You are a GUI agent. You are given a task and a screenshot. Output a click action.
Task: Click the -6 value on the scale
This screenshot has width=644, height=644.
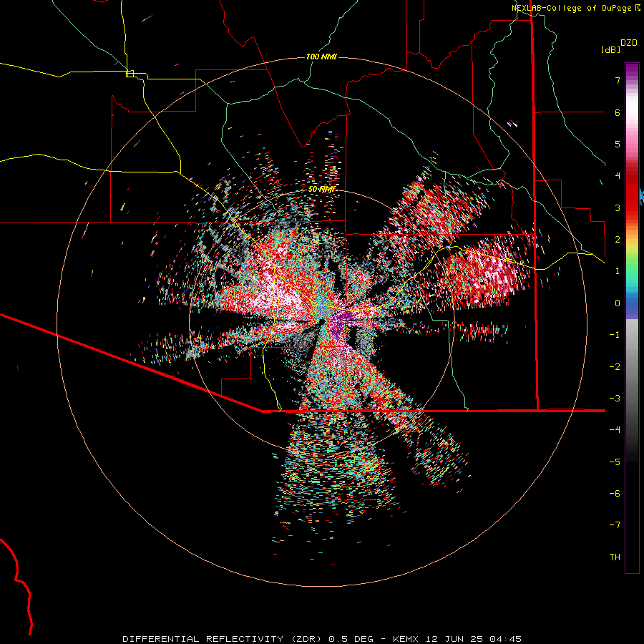tap(615, 494)
